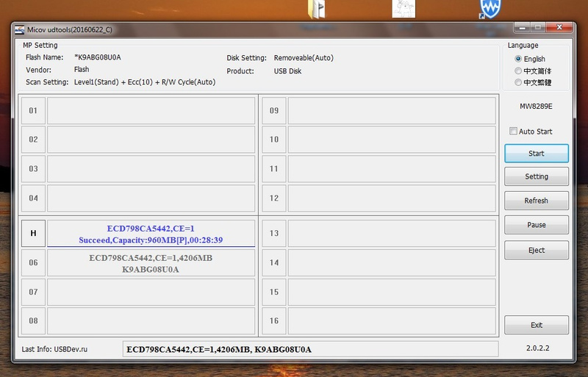Screen dimensions: 588x377
Task: Click the Micov udtools title bar icon
Action: point(20,29)
